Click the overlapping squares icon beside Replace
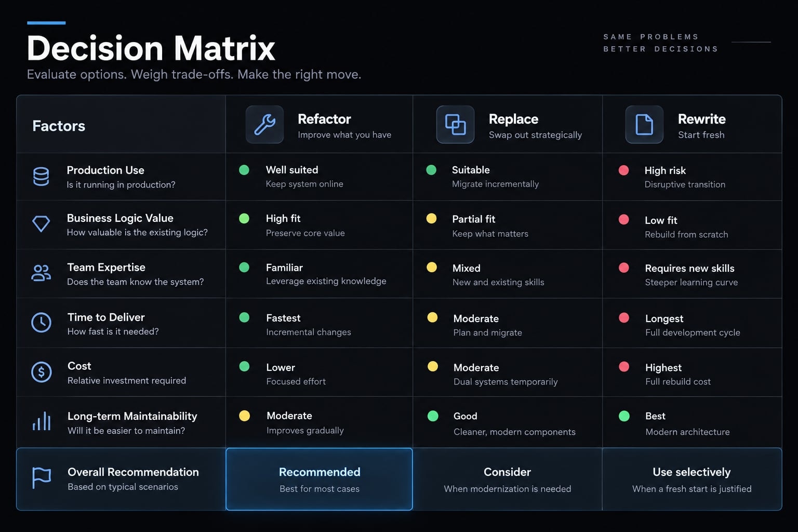Screen dimensions: 798x532 (x=456, y=125)
